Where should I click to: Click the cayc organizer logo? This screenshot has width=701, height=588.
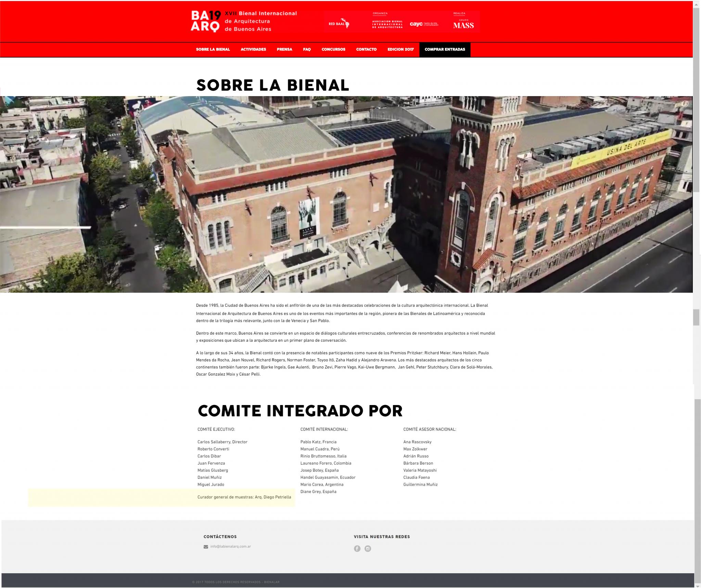pyautogui.click(x=424, y=24)
